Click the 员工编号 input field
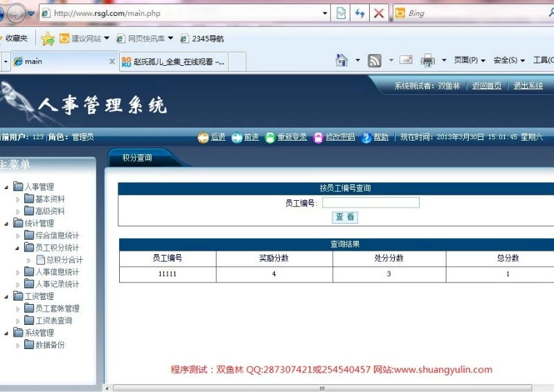The width and height of the screenshot is (554, 392). [370, 202]
